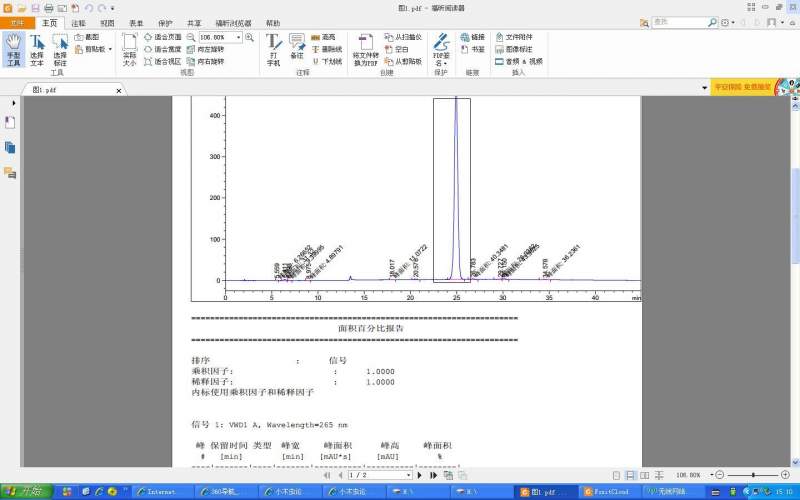Switch to the Form (表单) tab
The width and height of the screenshot is (800, 500).
coord(136,23)
